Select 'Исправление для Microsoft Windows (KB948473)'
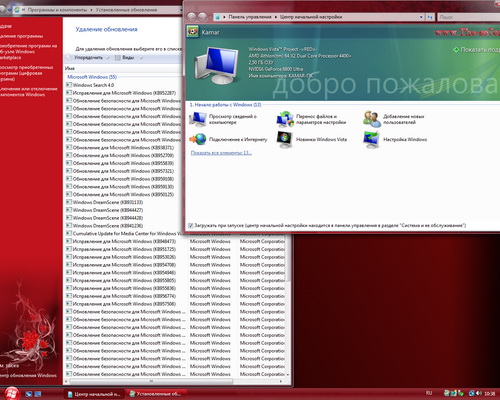Screen dimensions: 500x400 coord(175,241)
